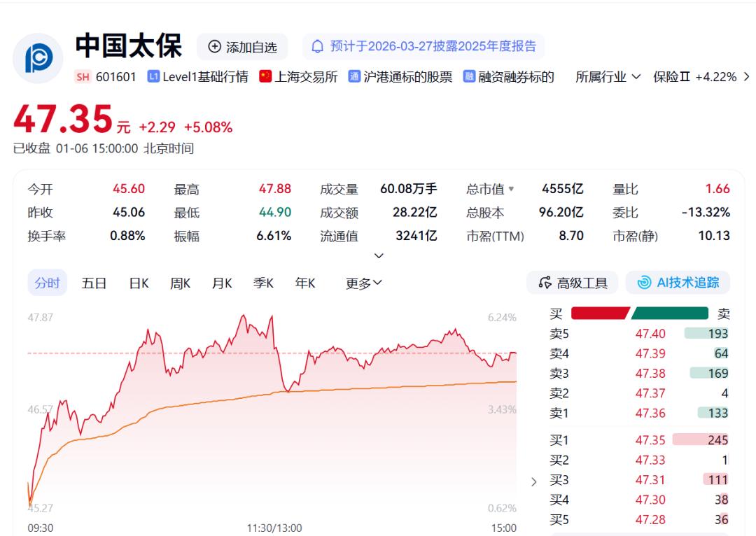The width and height of the screenshot is (756, 536).
Task: Select the SH market badge beside 601601
Action: pyautogui.click(x=84, y=77)
